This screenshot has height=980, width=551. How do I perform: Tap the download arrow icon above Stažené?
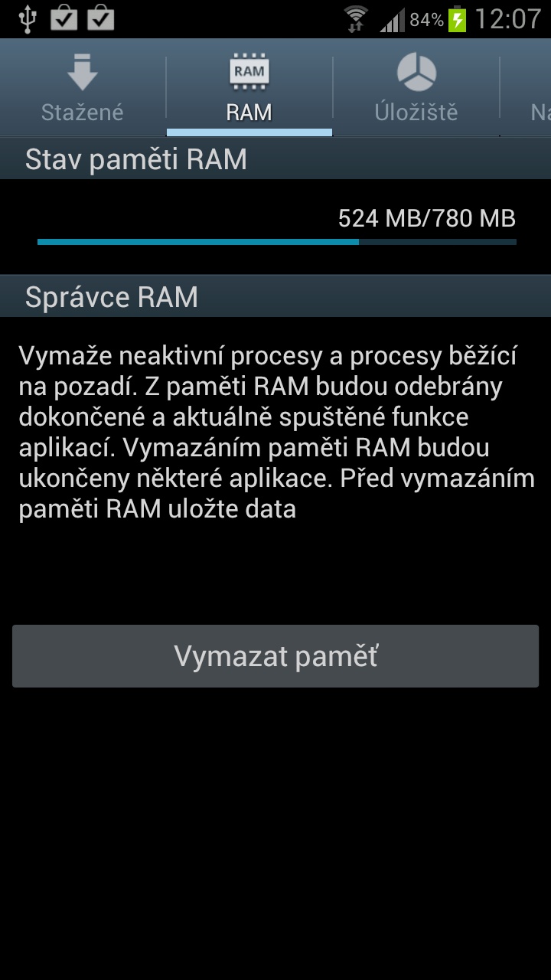click(x=82, y=73)
